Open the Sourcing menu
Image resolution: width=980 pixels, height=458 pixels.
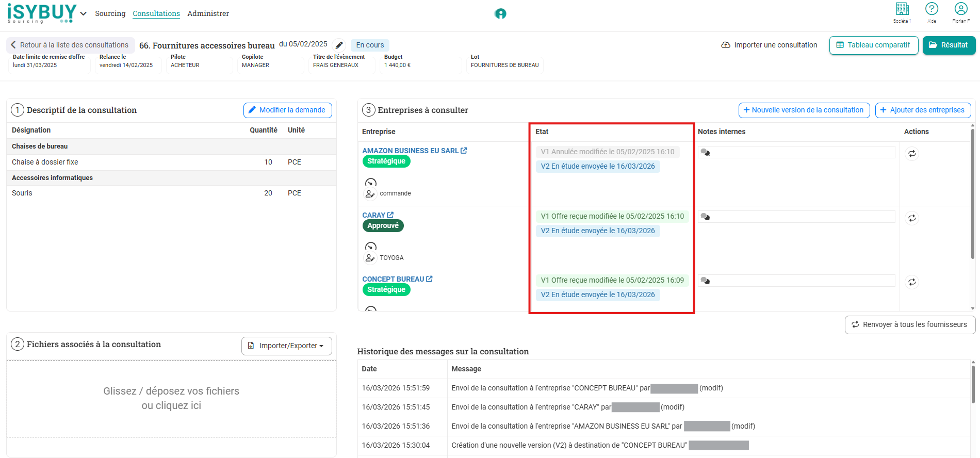[x=110, y=13]
